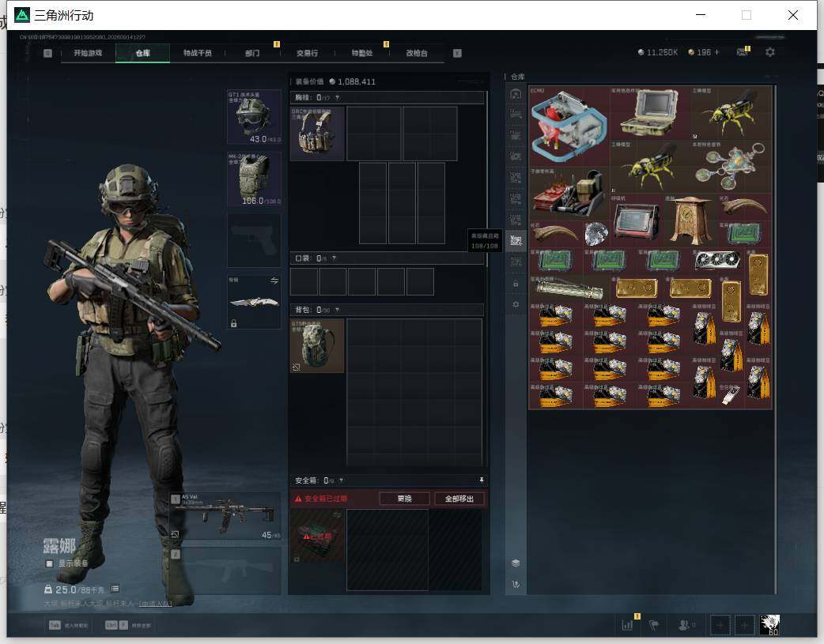The width and height of the screenshot is (824, 644).
Task: Select the 仓库 tab
Action: tap(142, 53)
